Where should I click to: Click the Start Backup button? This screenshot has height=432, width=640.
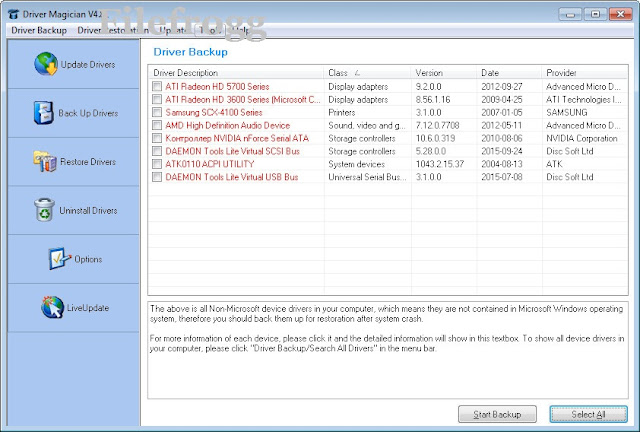(x=497, y=414)
